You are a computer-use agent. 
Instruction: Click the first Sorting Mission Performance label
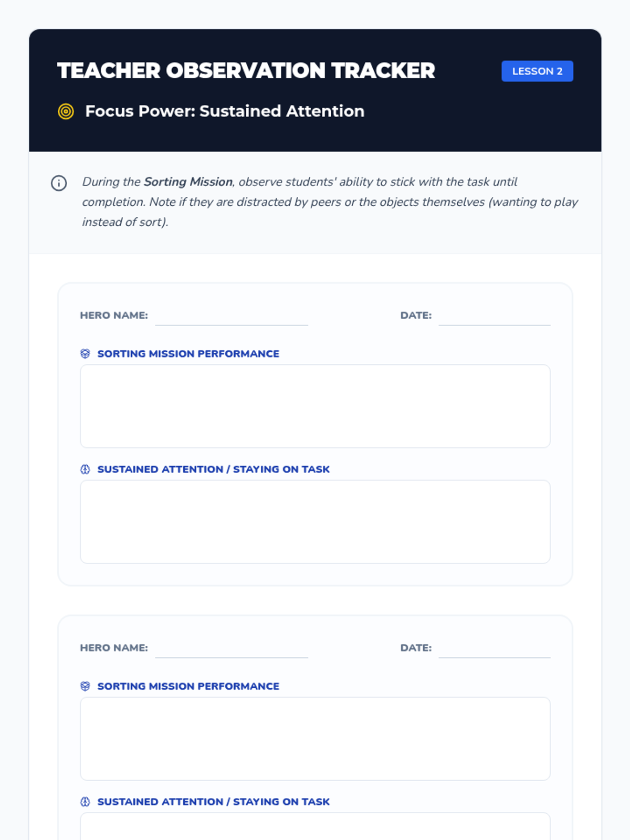(x=188, y=354)
